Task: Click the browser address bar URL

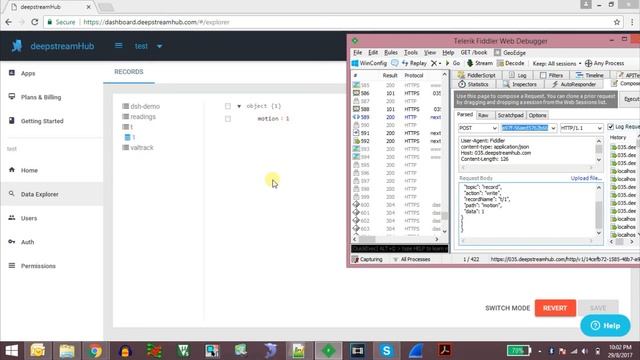Action: (x=156, y=22)
